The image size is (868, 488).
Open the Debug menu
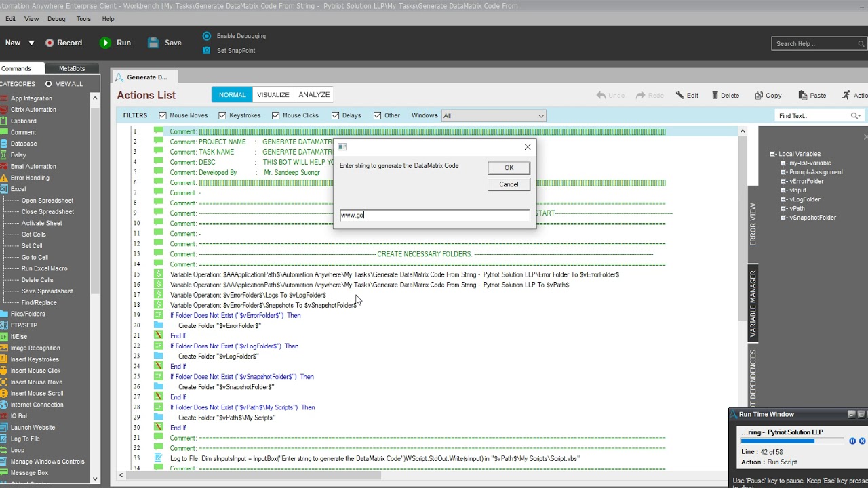[56, 19]
